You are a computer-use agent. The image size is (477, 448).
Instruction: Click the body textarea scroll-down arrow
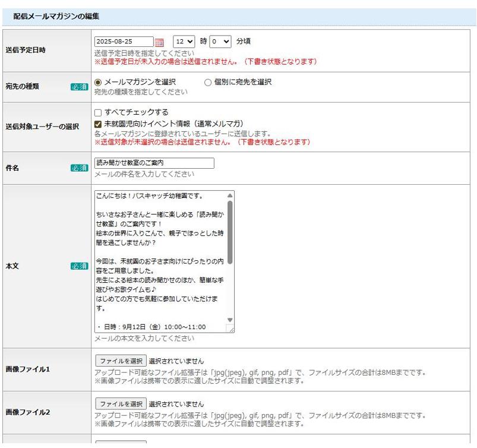coord(230,320)
